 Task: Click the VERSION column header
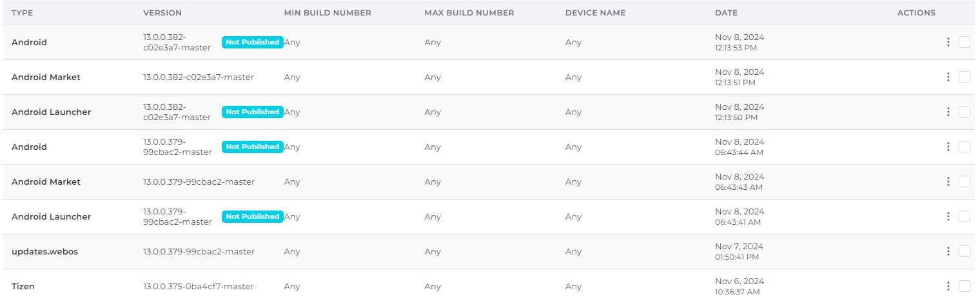(x=162, y=13)
